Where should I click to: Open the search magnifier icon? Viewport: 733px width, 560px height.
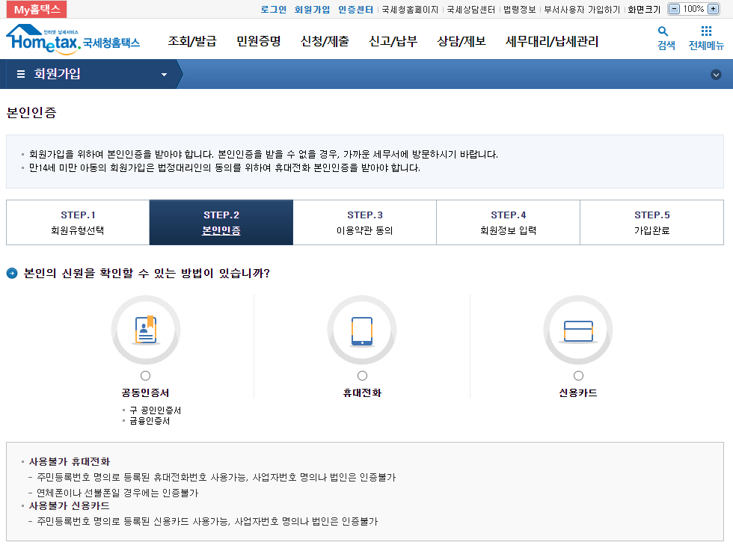click(663, 31)
